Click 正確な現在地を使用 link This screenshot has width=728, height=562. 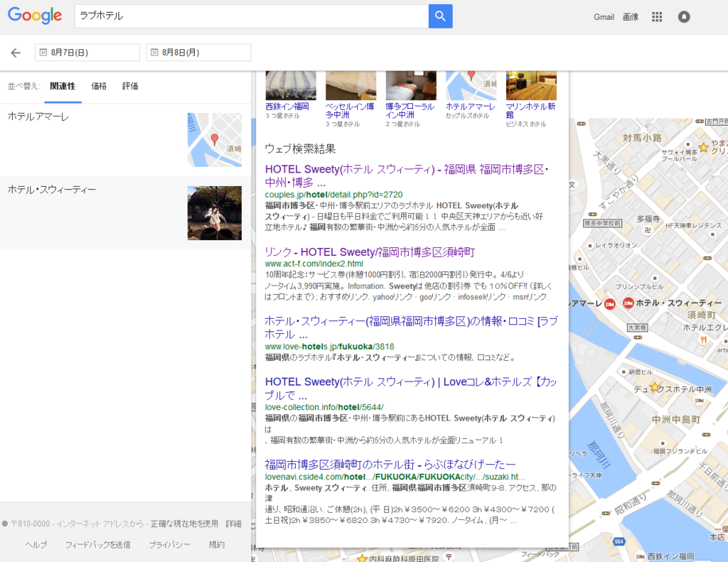[x=184, y=524]
